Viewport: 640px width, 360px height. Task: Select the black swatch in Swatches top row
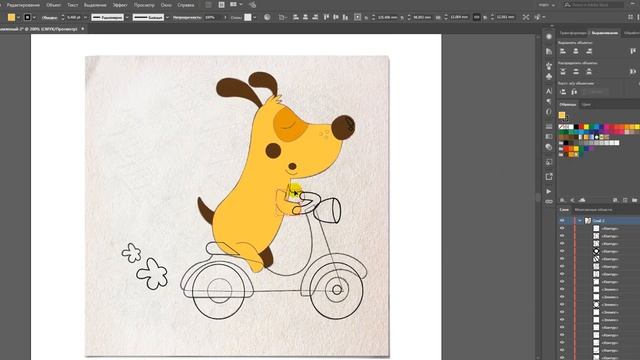pyautogui.click(x=576, y=127)
